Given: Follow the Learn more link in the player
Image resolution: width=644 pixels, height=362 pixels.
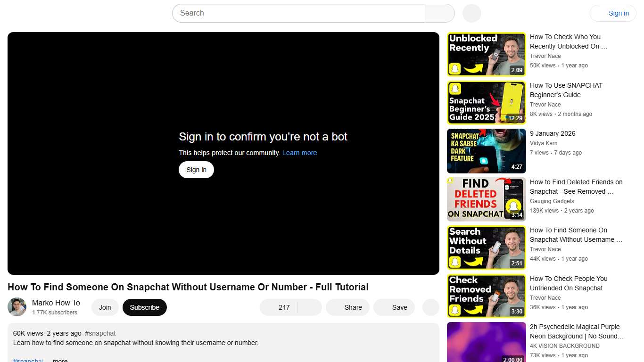Looking at the screenshot, I should tap(299, 152).
